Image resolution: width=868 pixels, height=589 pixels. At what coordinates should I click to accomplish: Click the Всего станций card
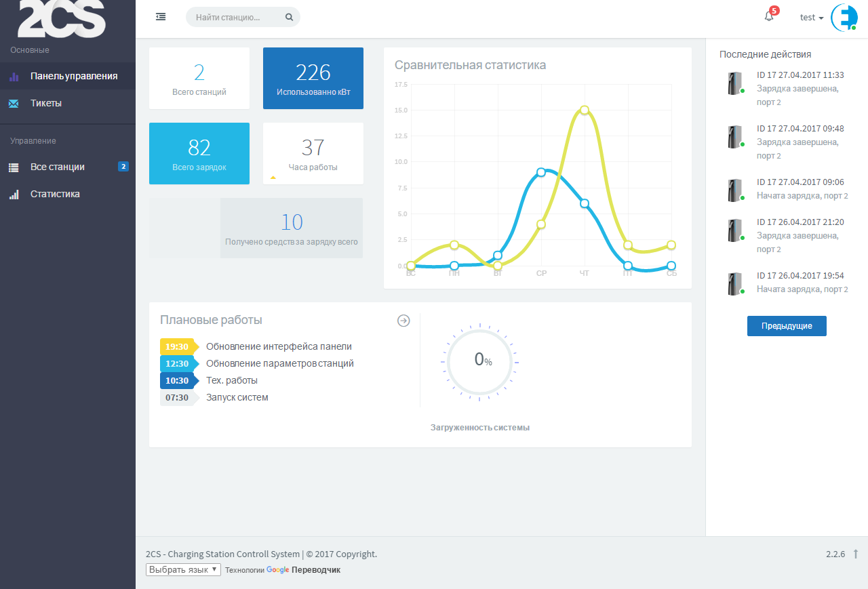click(x=199, y=78)
